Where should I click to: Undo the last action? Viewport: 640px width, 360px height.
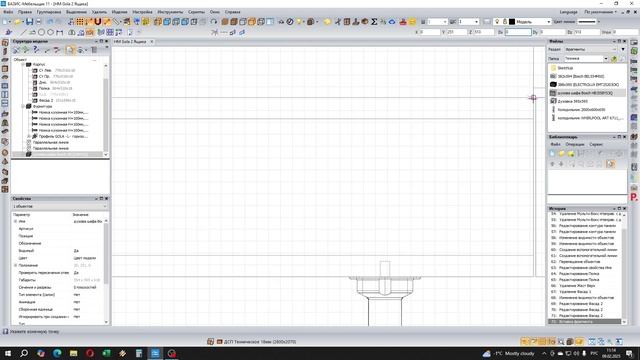(x=50, y=22)
